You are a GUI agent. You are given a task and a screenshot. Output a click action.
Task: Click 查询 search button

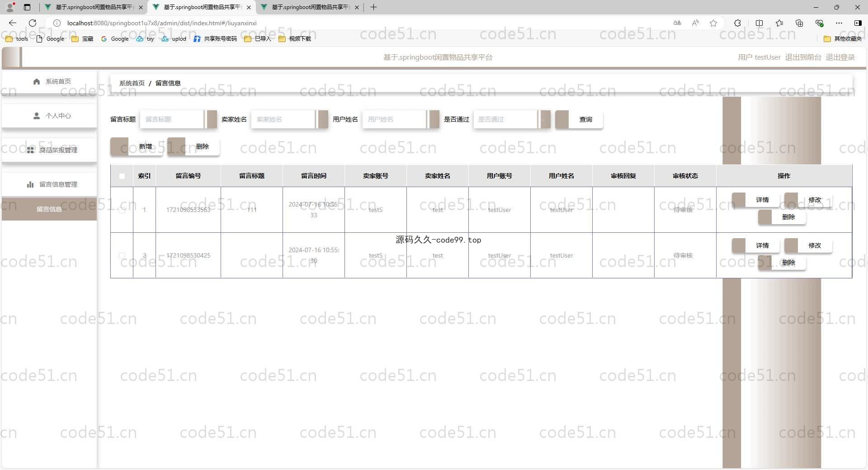tap(579, 119)
